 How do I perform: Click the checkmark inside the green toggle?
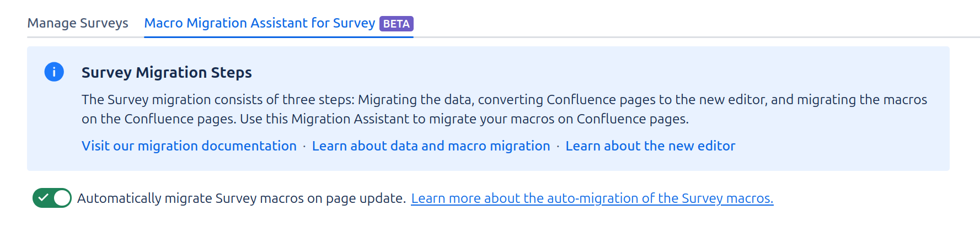[x=44, y=198]
